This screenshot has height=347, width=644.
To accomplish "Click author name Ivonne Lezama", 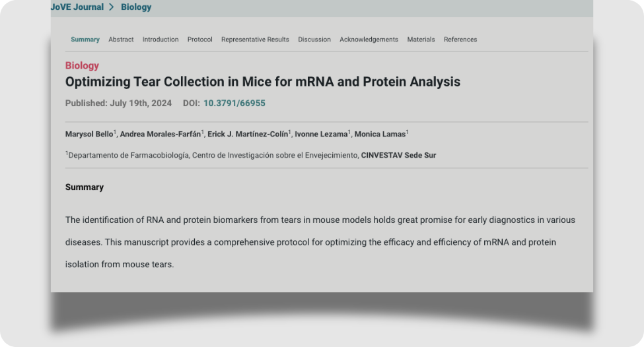I will click(x=321, y=134).
